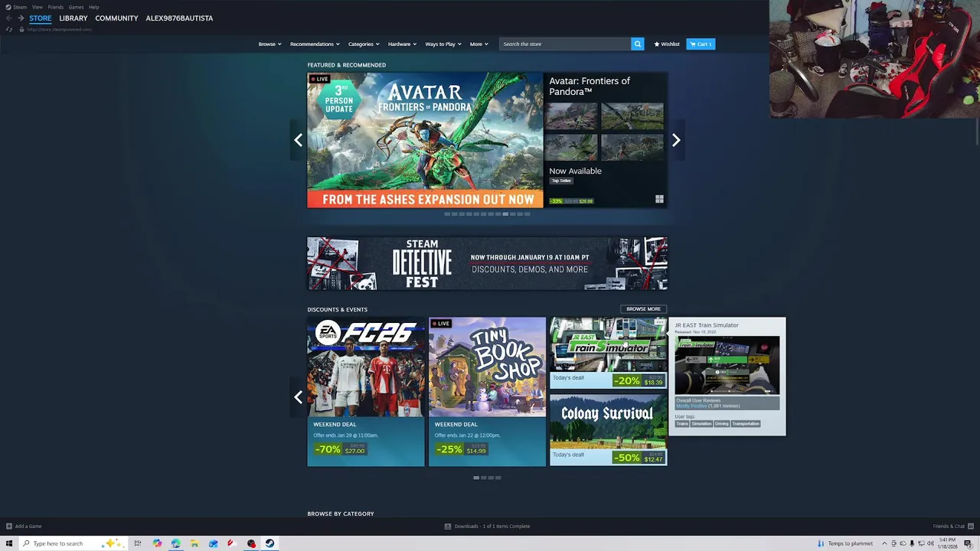Open the Avatar: Frontiers of Pandora banner
The height and width of the screenshot is (551, 980).
(425, 140)
